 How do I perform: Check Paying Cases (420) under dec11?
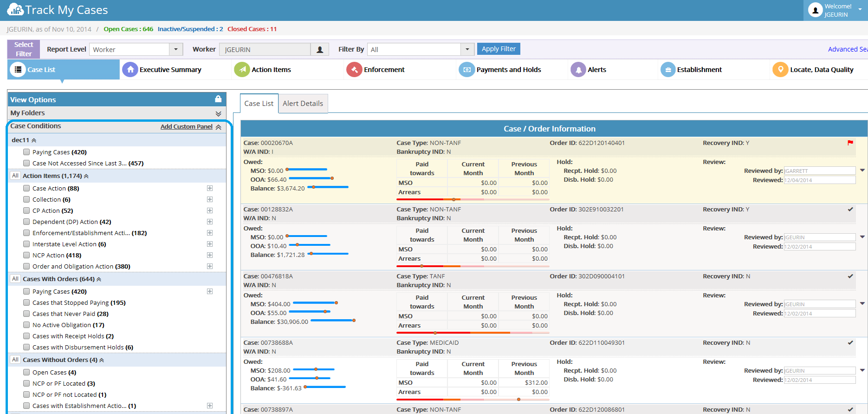tap(26, 152)
